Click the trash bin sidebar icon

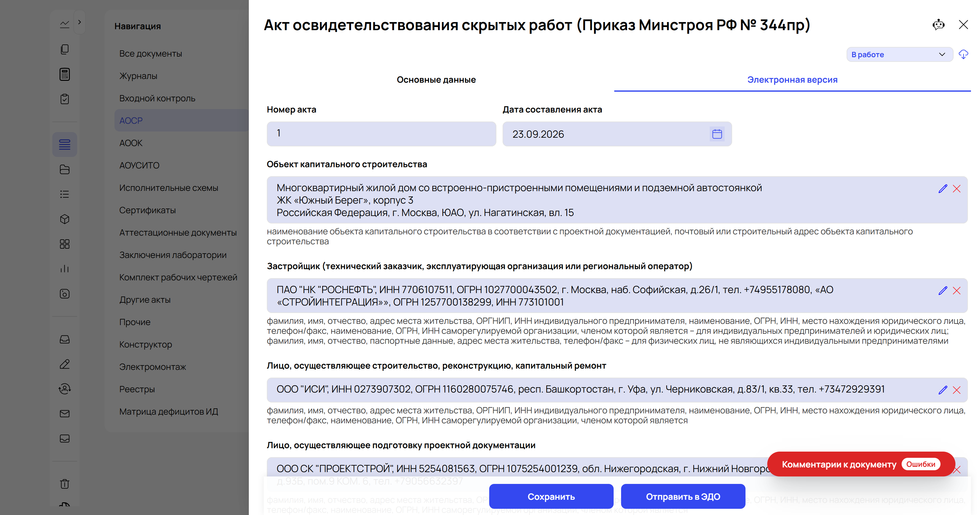click(x=65, y=484)
